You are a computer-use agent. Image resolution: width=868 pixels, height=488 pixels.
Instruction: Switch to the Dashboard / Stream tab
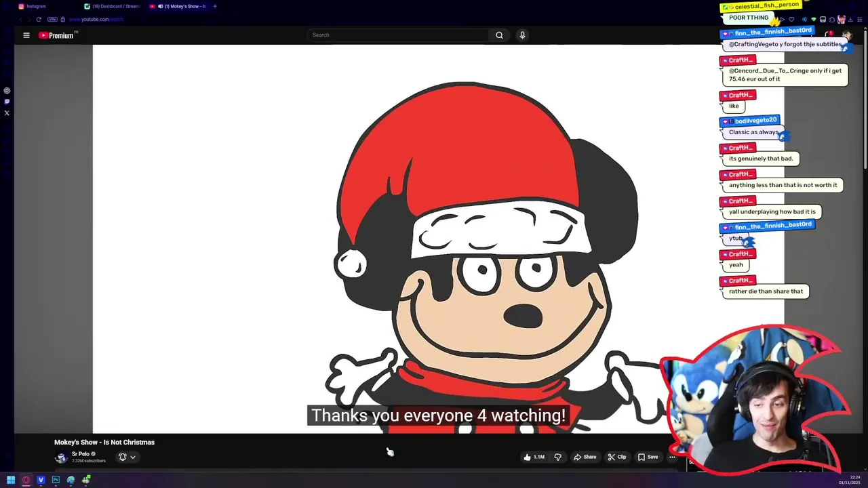point(112,6)
